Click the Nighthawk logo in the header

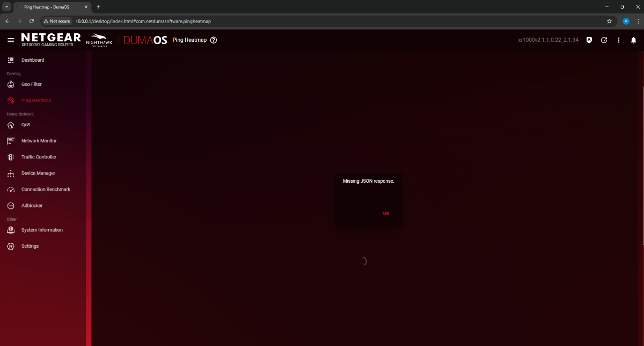99,41
